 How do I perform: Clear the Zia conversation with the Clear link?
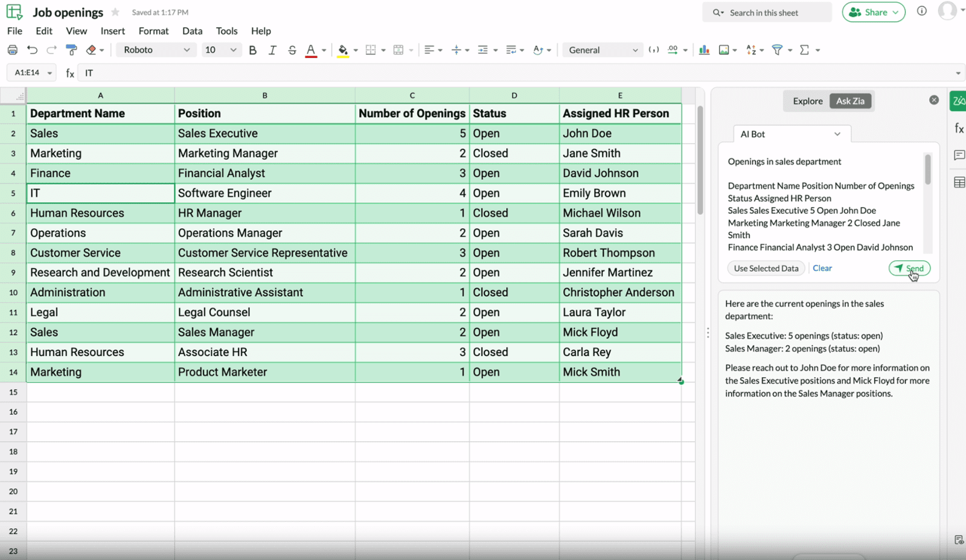[822, 268]
